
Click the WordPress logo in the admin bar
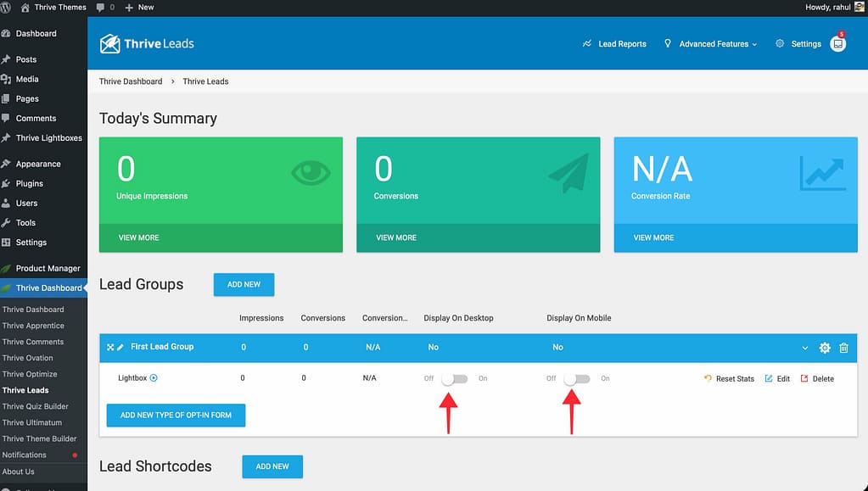pos(7,7)
